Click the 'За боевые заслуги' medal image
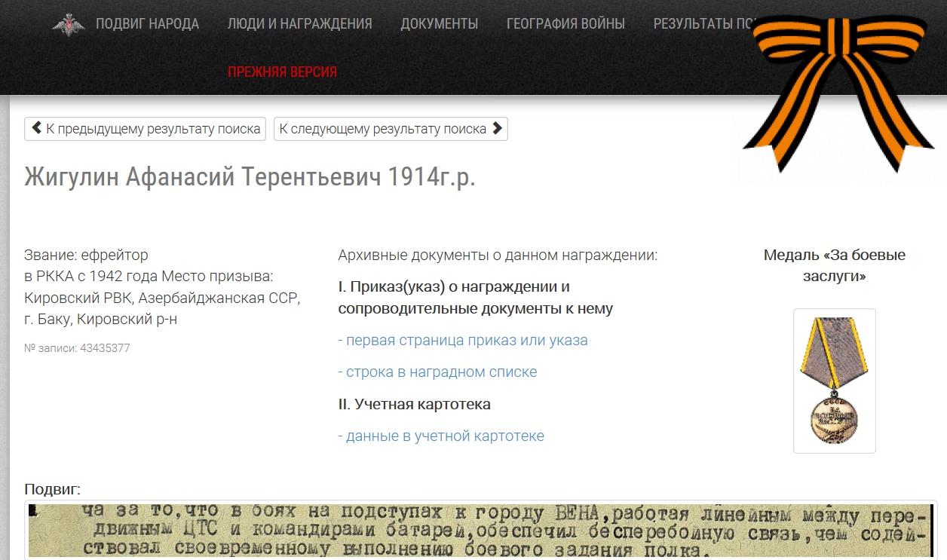 pos(834,381)
